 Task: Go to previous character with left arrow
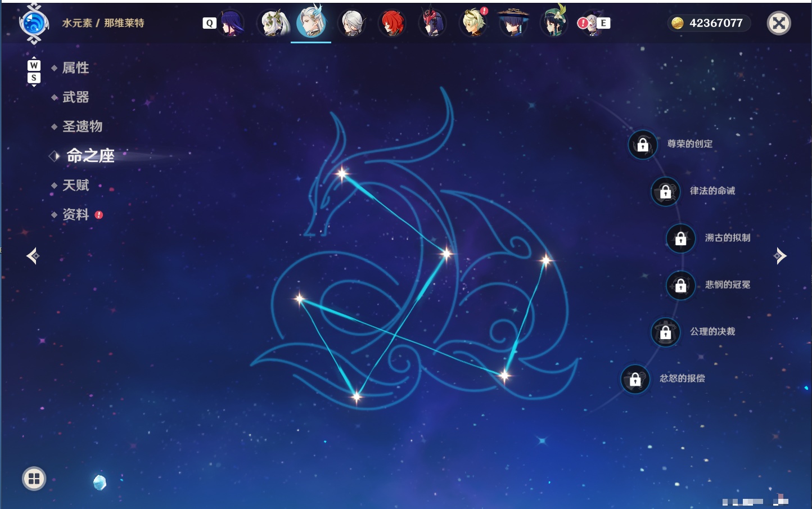coord(33,256)
